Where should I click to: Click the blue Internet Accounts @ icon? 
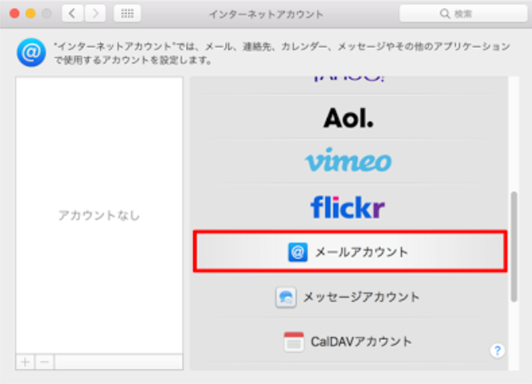pos(31,52)
